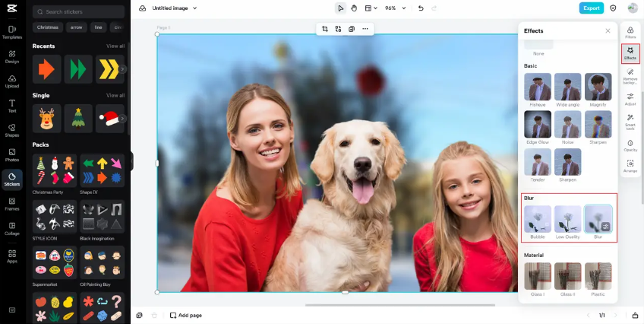
Task: Select the Stickers sidebar panel
Action: (x=12, y=179)
